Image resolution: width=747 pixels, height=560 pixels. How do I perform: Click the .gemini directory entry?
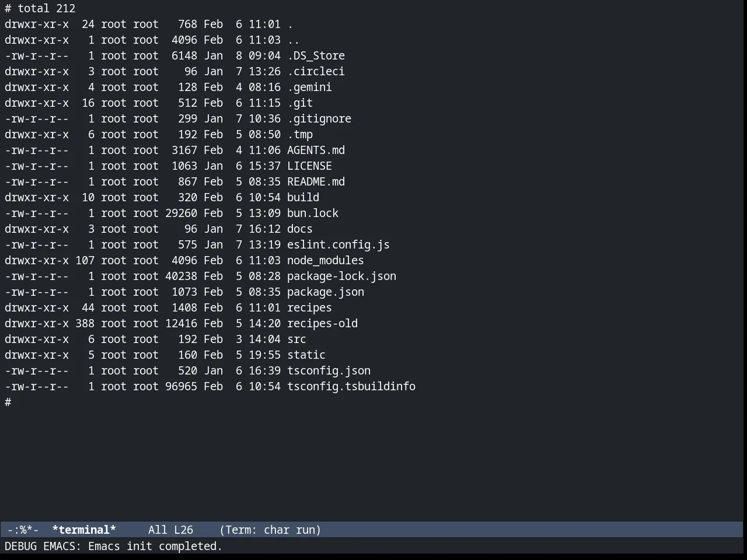coord(309,87)
